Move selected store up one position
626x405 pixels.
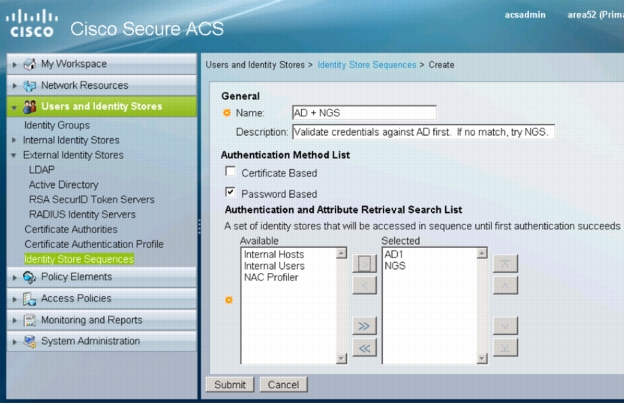click(505, 285)
